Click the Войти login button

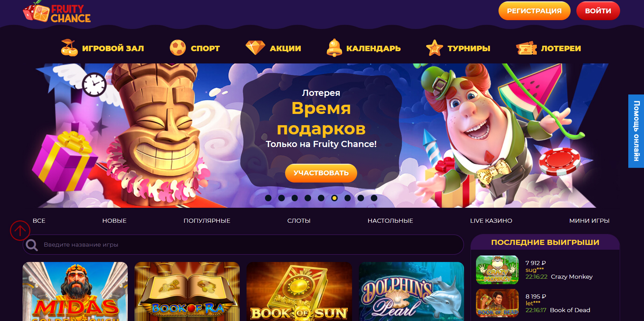click(598, 11)
